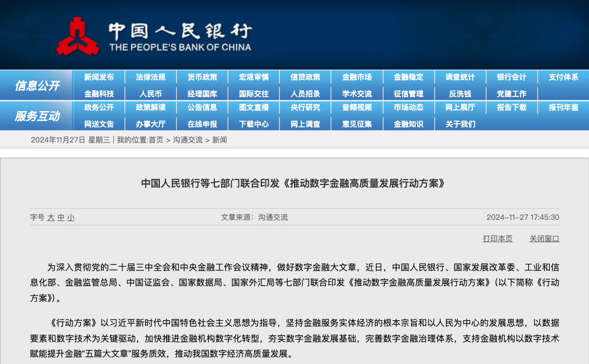Select 金融科技 from the navigation
The height and width of the screenshot is (364, 589).
[100, 94]
